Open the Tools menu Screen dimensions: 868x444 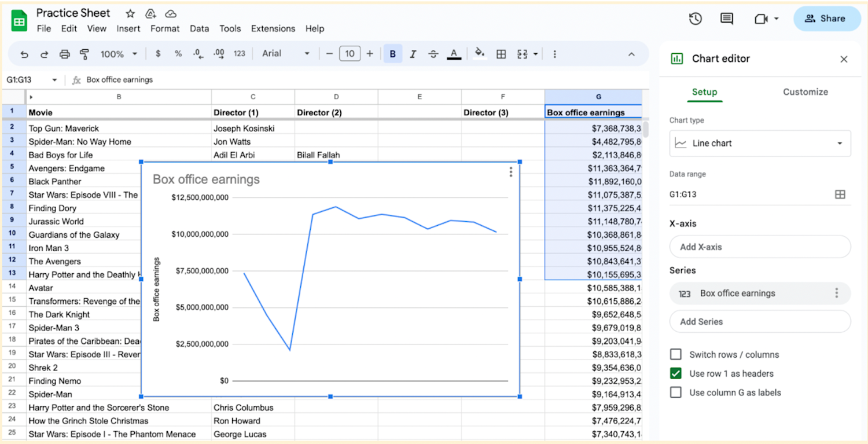(230, 28)
